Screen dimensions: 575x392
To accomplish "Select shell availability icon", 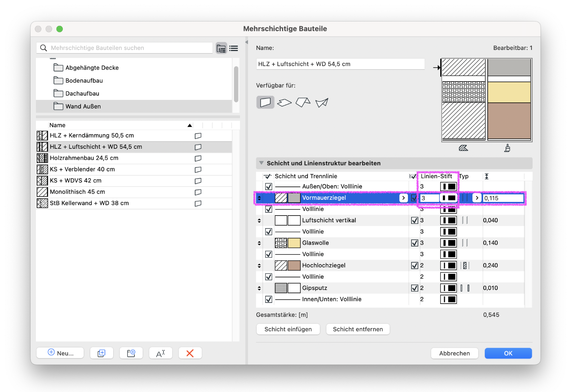I will (322, 103).
